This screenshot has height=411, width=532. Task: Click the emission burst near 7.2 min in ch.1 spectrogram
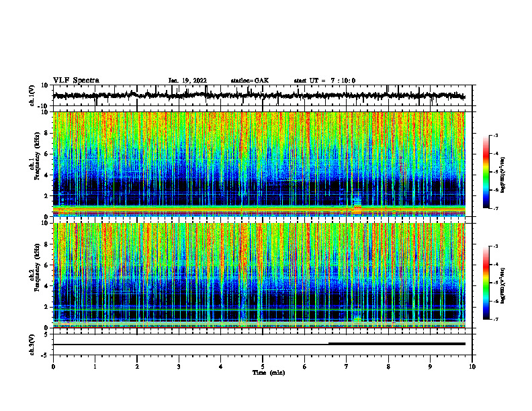(x=357, y=203)
